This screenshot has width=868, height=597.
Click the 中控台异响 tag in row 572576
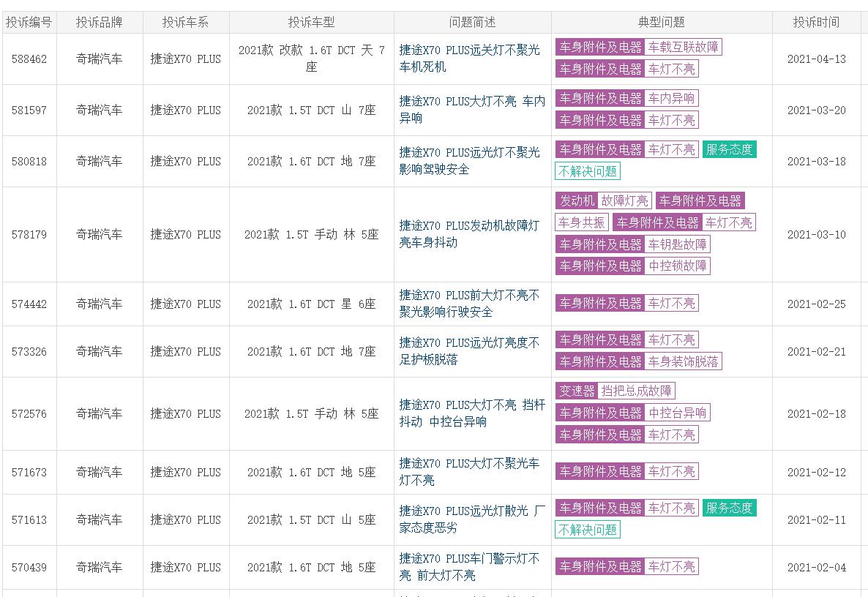(x=678, y=412)
